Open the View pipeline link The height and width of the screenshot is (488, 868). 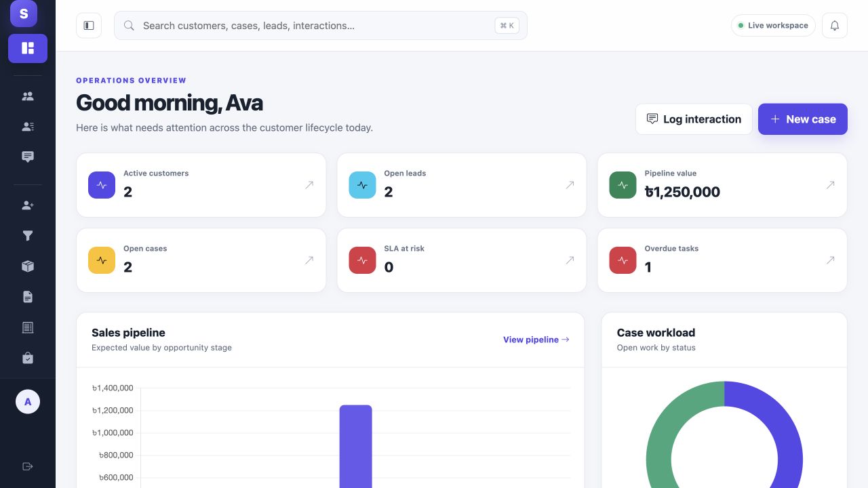[x=536, y=340]
